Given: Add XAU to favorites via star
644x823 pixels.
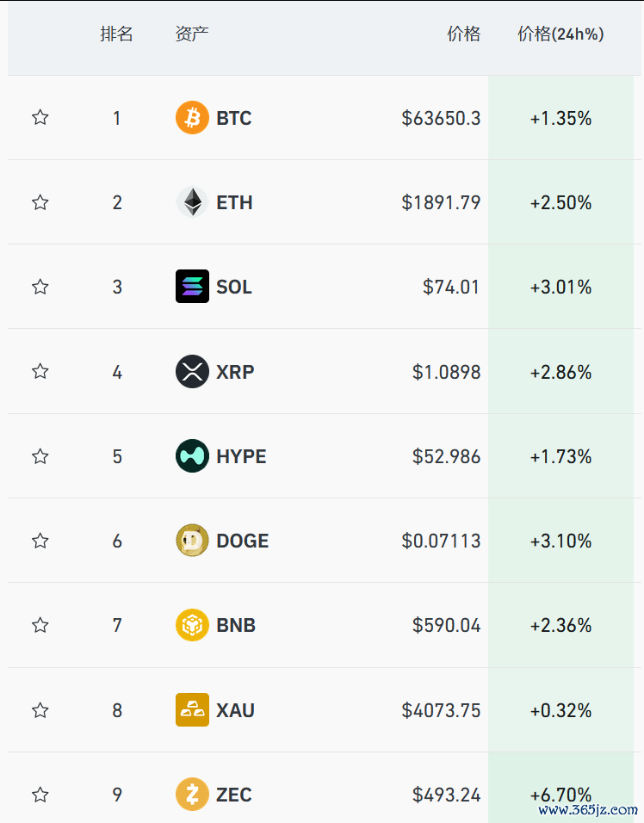Looking at the screenshot, I should pos(40,710).
